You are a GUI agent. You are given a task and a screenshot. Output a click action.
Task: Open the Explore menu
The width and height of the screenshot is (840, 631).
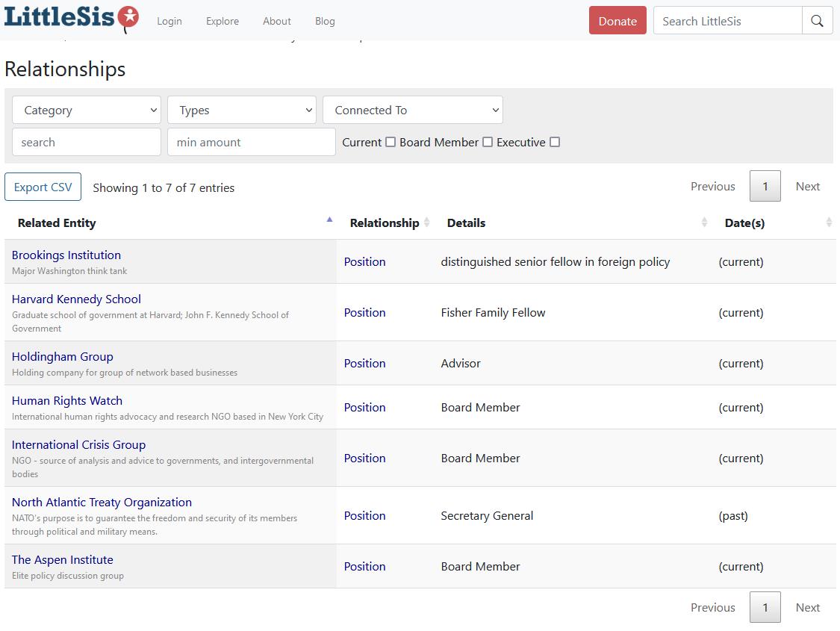click(x=223, y=21)
